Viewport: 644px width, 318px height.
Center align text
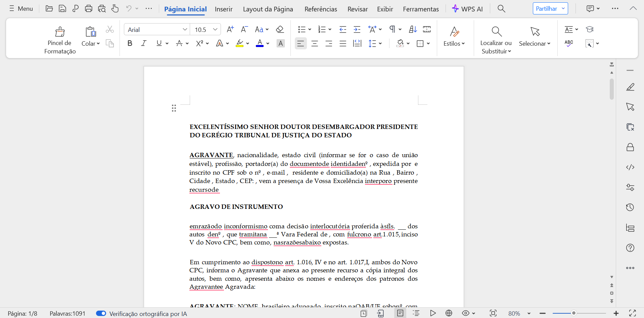315,43
